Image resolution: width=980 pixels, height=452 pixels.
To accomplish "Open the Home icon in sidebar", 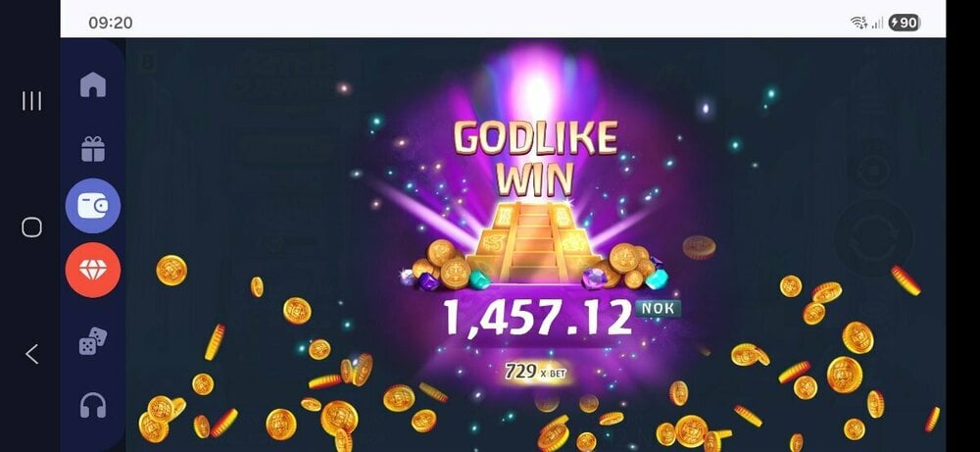I will click(93, 84).
